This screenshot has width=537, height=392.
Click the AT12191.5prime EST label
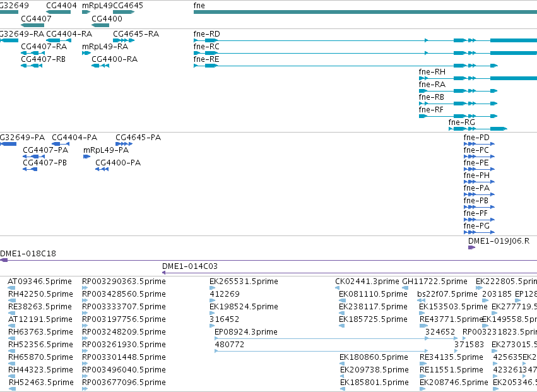pyautogui.click(x=40, y=319)
